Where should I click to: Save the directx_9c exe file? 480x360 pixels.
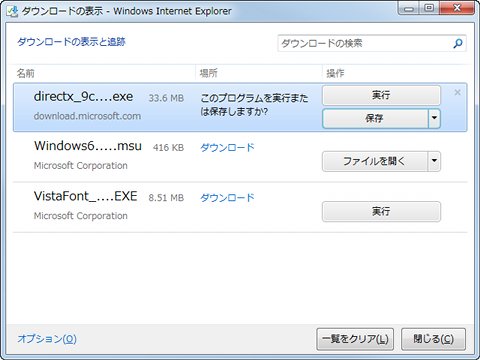375,118
